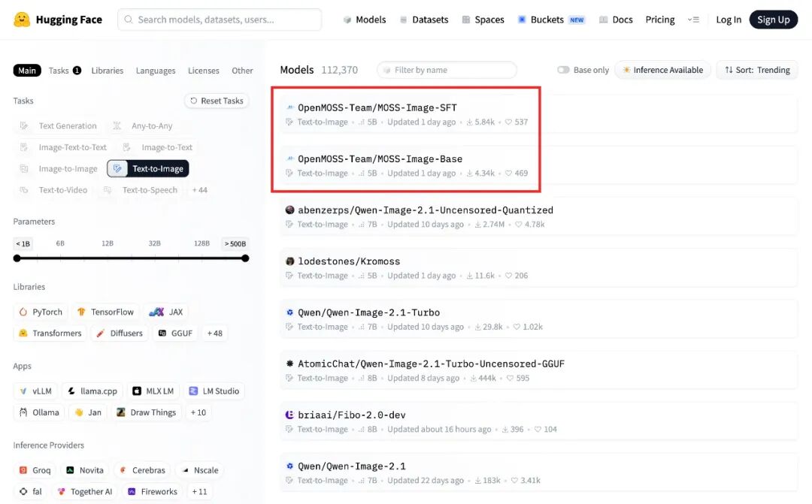Deselect the Text-to-Image task filter
Image resolution: width=812 pixels, height=504 pixels.
point(148,169)
